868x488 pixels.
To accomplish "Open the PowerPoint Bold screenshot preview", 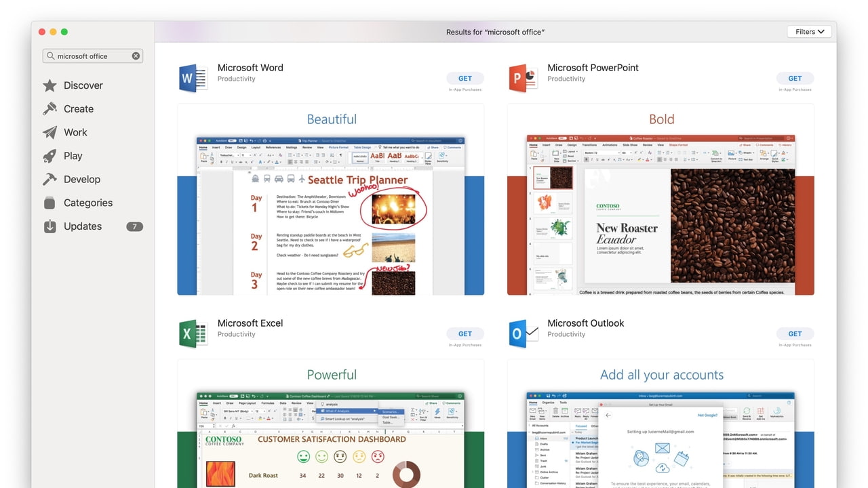I will click(660, 199).
